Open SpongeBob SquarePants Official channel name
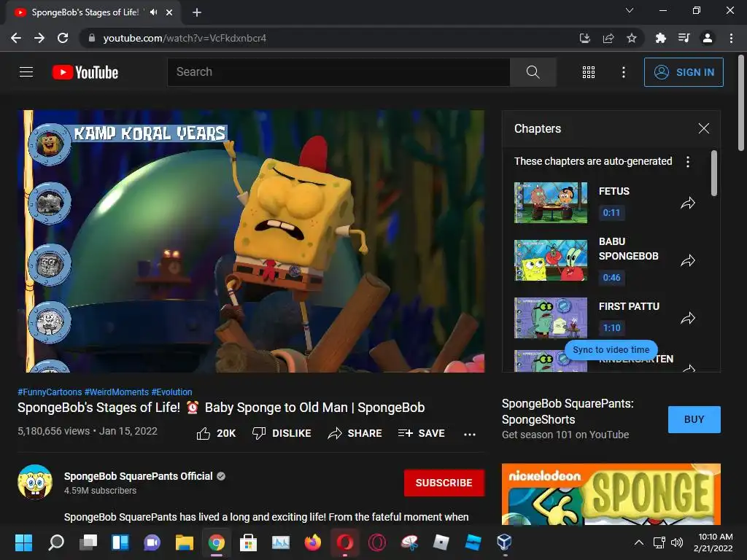The image size is (747, 560). click(138, 476)
